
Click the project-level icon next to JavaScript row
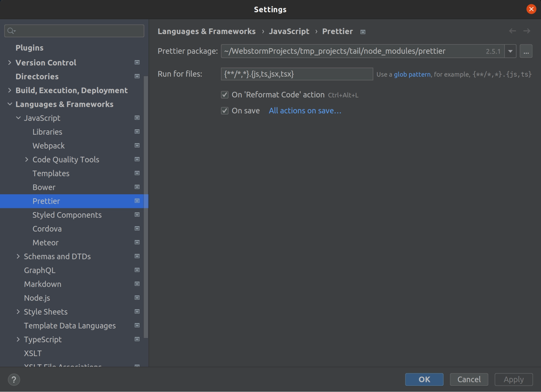(137, 118)
